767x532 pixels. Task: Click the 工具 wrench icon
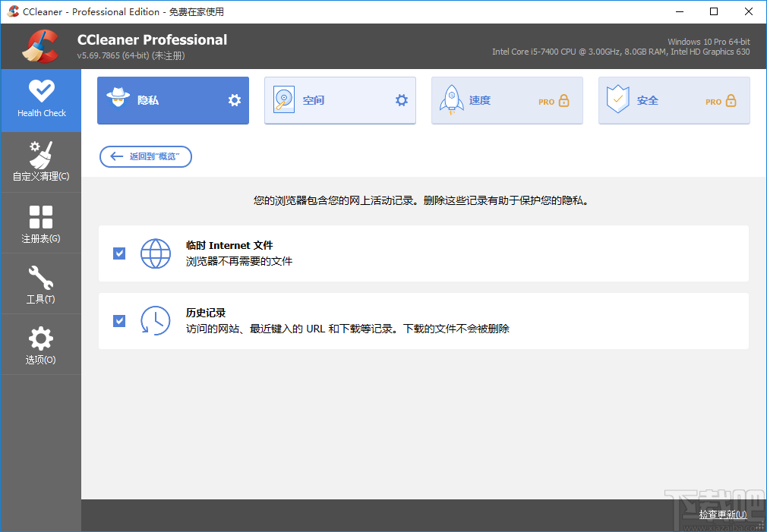pyautogui.click(x=41, y=279)
